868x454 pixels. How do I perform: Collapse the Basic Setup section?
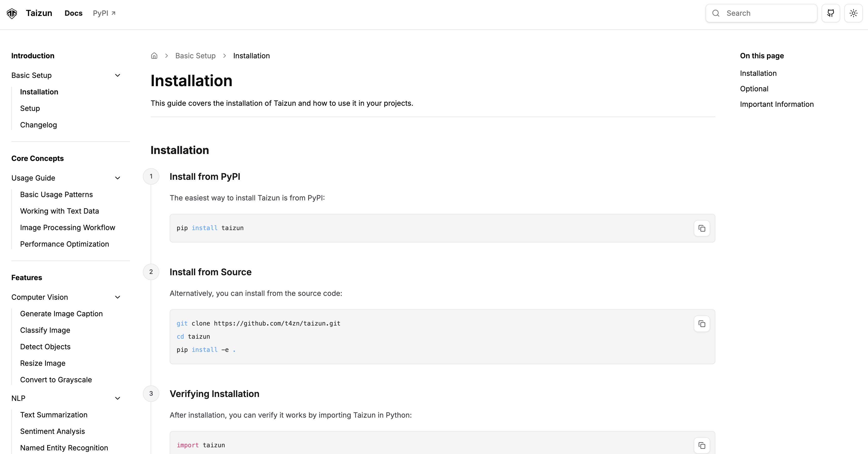pyautogui.click(x=118, y=76)
